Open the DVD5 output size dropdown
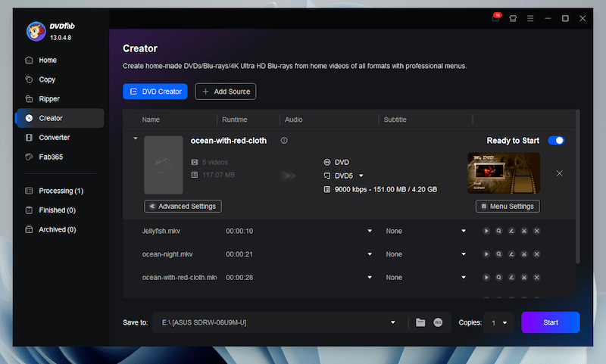The height and width of the screenshot is (364, 606). pyautogui.click(x=361, y=176)
